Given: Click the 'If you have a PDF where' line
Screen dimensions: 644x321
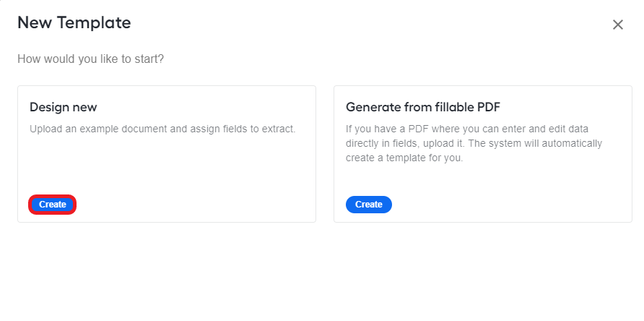Looking at the screenshot, I should (x=467, y=129).
